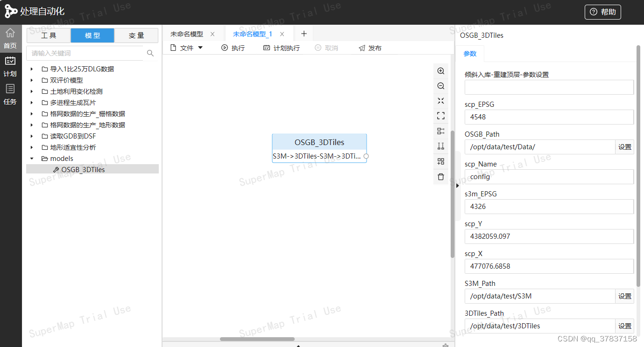The height and width of the screenshot is (347, 644).
Task: Expand 格网数据的生产_地形数据 folder
Action: (x=32, y=125)
